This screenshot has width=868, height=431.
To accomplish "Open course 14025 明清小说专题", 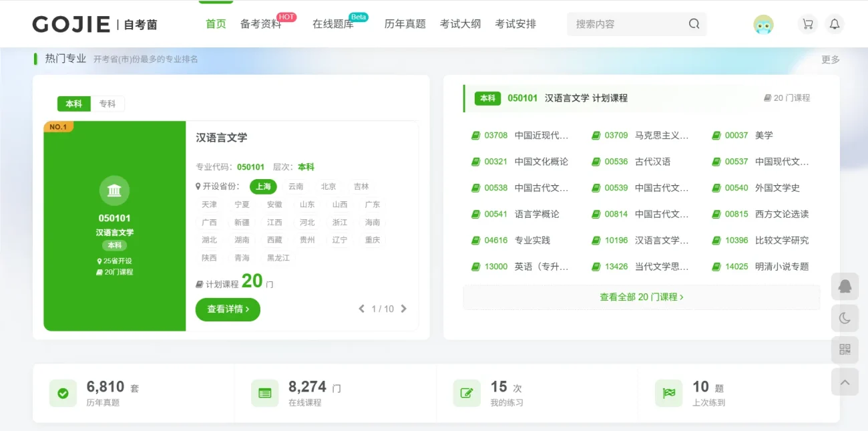I will click(x=761, y=267).
